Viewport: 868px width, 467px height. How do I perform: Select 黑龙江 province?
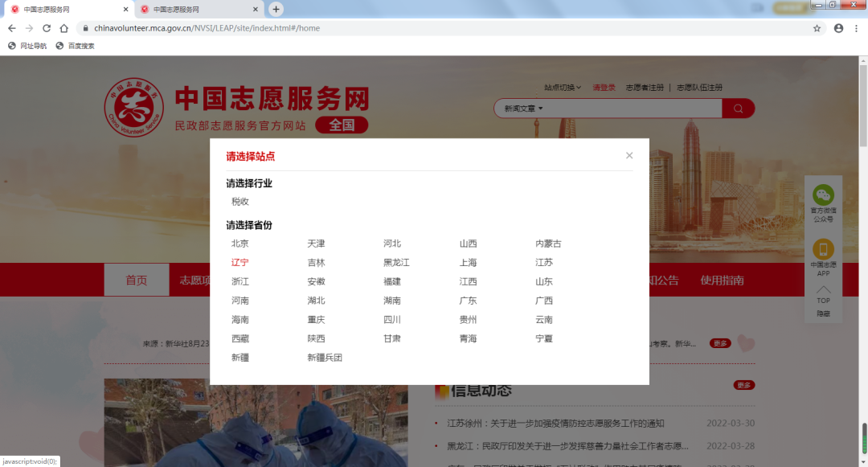pos(396,262)
